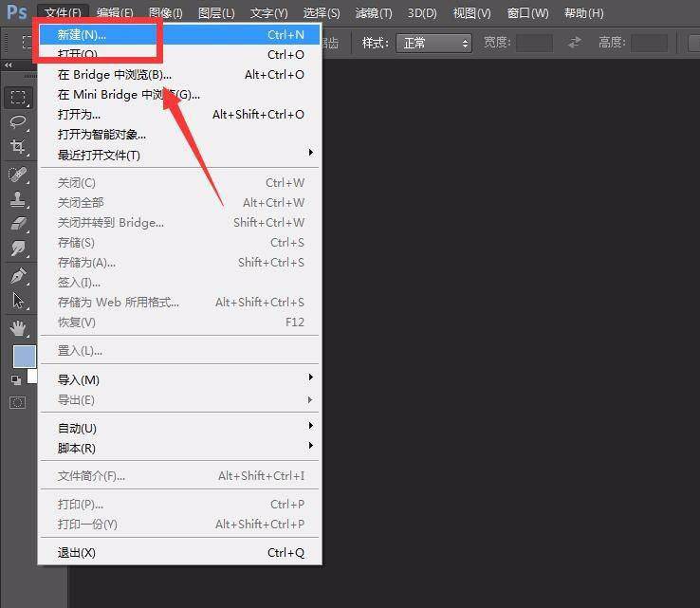This screenshot has width=700, height=608.
Task: Choose 在 Mini Bridge 中浏览(G)... entry
Action: (x=180, y=95)
